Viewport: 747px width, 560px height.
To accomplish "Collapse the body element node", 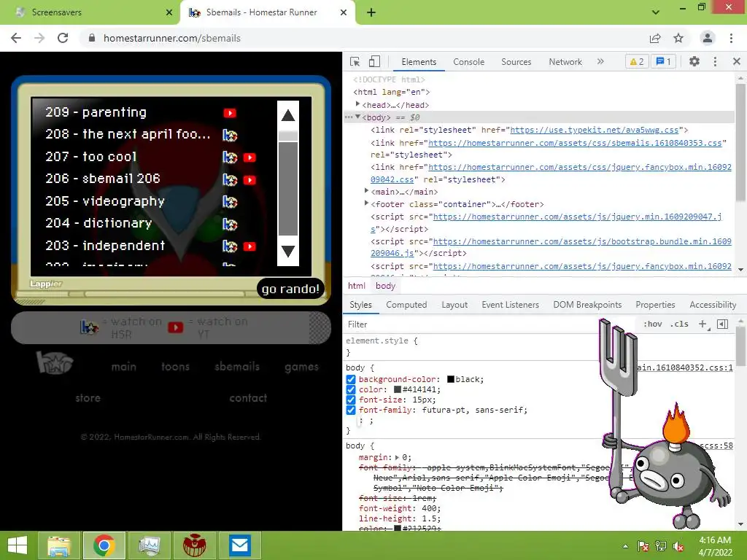I will (357, 117).
